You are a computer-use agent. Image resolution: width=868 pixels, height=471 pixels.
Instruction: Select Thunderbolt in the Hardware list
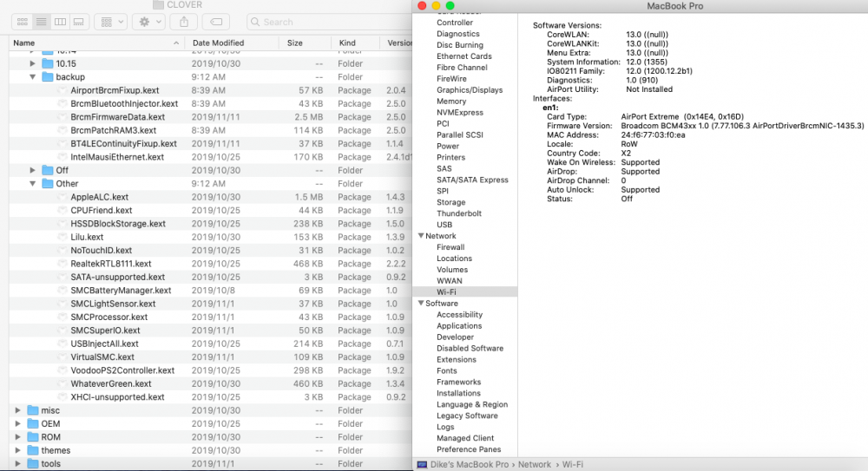pyautogui.click(x=459, y=213)
